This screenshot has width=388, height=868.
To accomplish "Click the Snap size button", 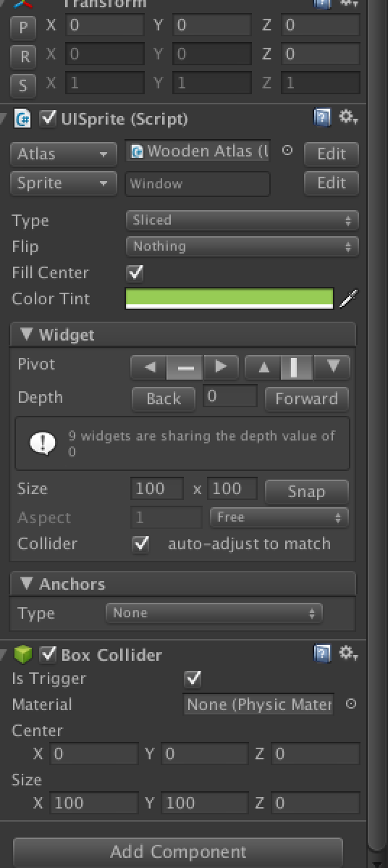I will (307, 491).
